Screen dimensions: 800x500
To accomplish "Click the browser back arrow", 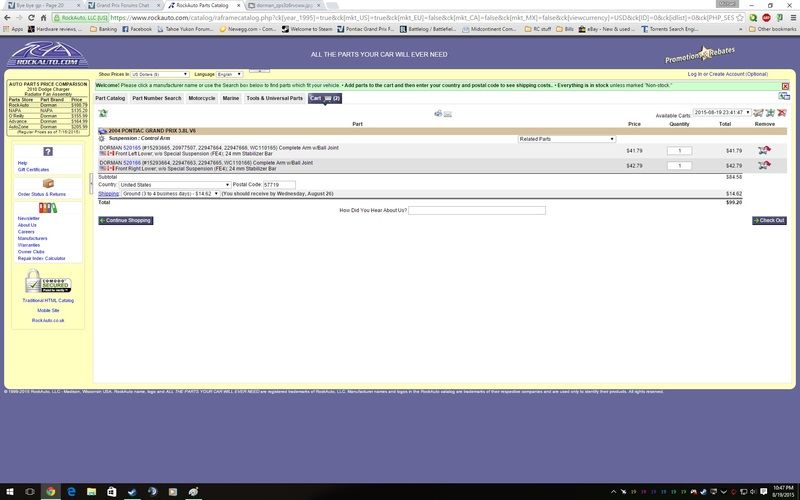I will point(7,17).
